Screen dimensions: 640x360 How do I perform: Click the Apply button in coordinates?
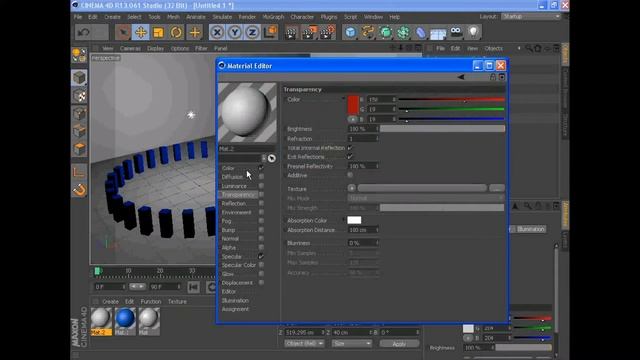pos(399,344)
